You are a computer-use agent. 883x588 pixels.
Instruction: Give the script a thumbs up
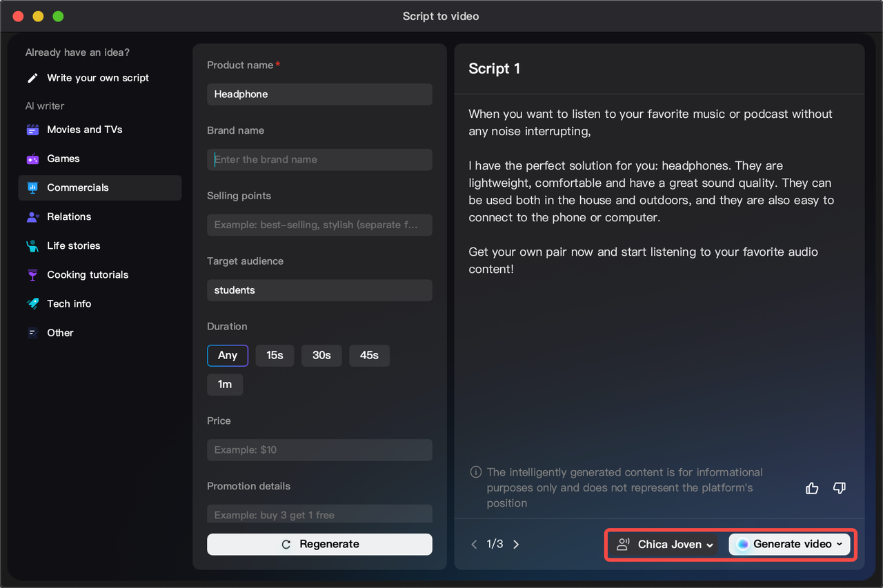[x=812, y=488]
